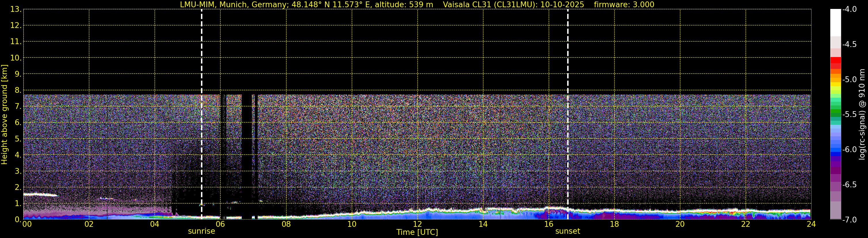Pick the white top section of colorbar
The image size is (868, 238).
[835, 22]
